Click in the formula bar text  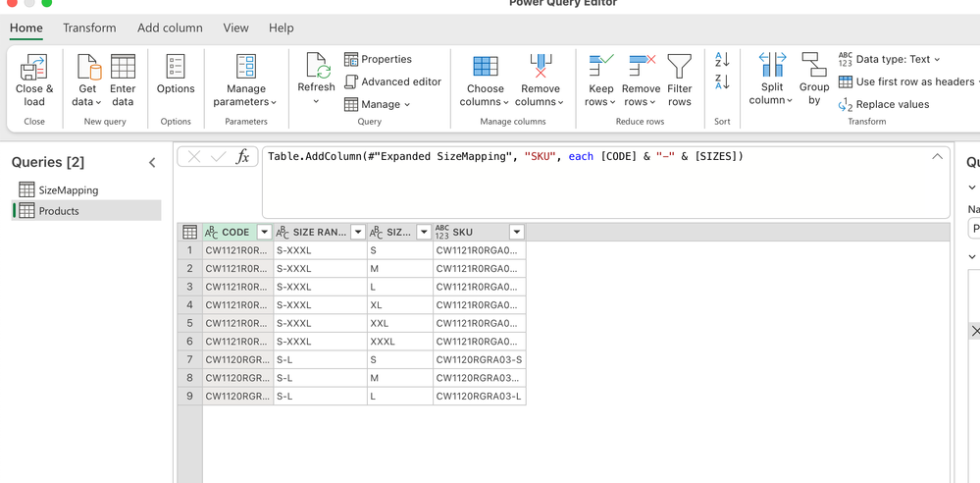(x=505, y=156)
